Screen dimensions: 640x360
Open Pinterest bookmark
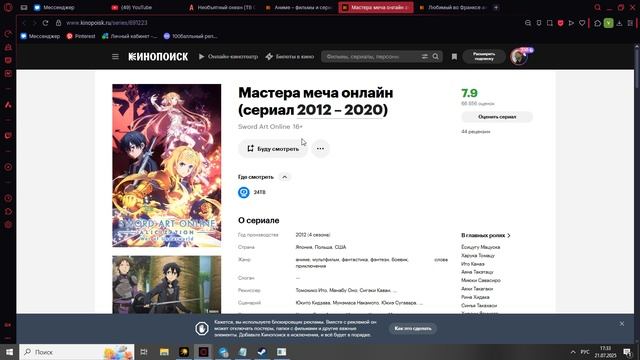coord(81,36)
